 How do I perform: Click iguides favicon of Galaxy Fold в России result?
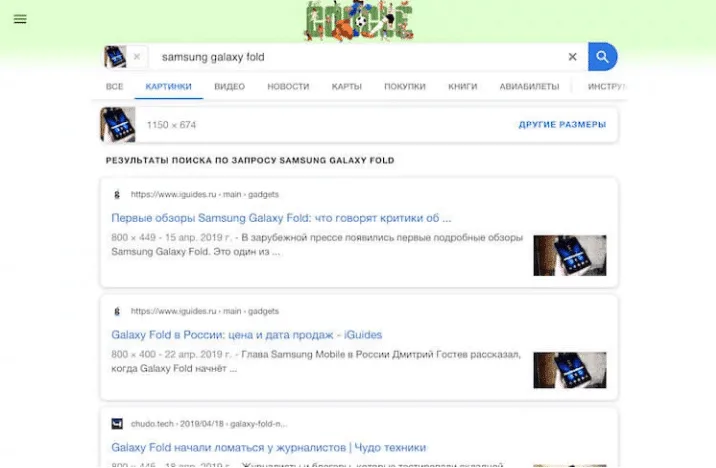[x=117, y=311]
